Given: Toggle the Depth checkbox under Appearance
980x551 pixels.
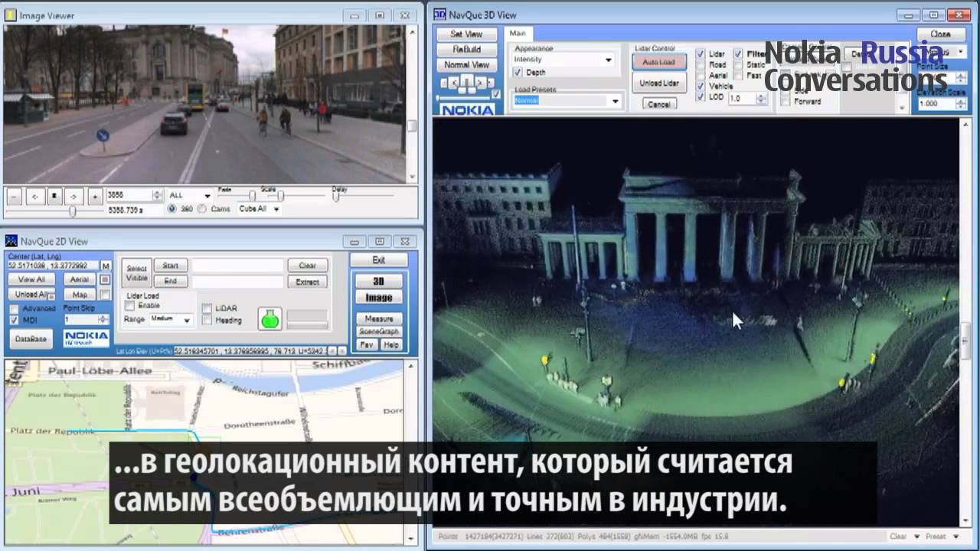Looking at the screenshot, I should [x=518, y=72].
